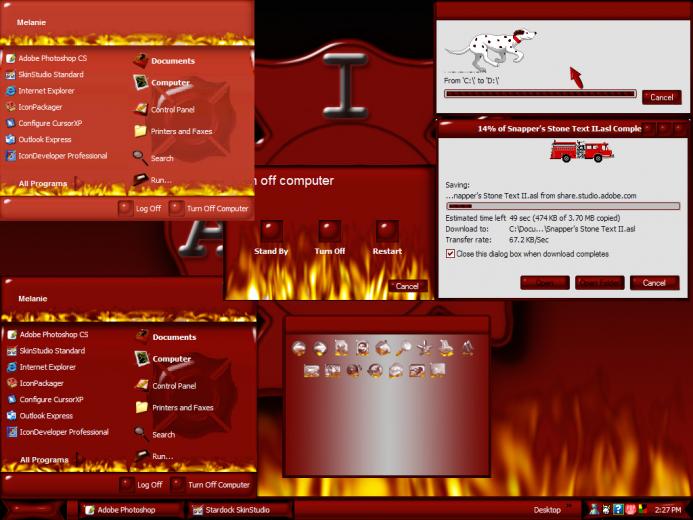
Task: Click the file copy progress bar
Action: tap(540, 94)
